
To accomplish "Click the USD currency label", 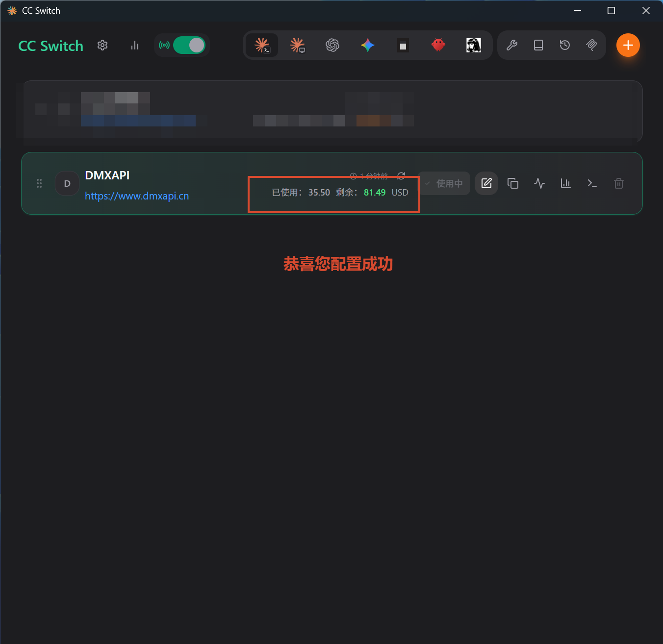I will (x=400, y=193).
